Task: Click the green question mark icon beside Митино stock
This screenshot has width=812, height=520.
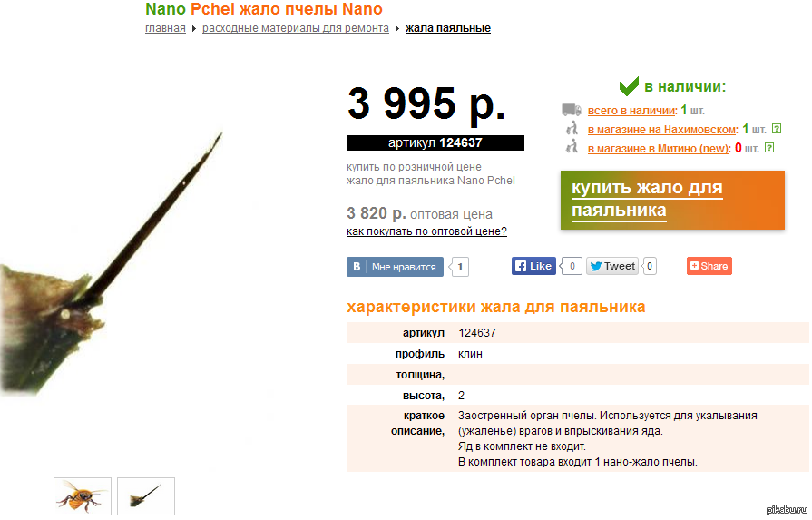Action: [769, 148]
